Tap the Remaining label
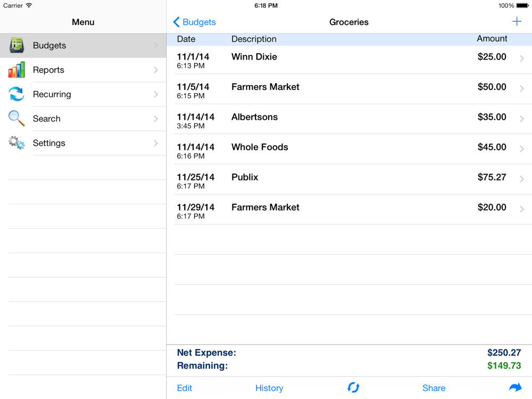The width and height of the screenshot is (532, 399). pyautogui.click(x=202, y=365)
